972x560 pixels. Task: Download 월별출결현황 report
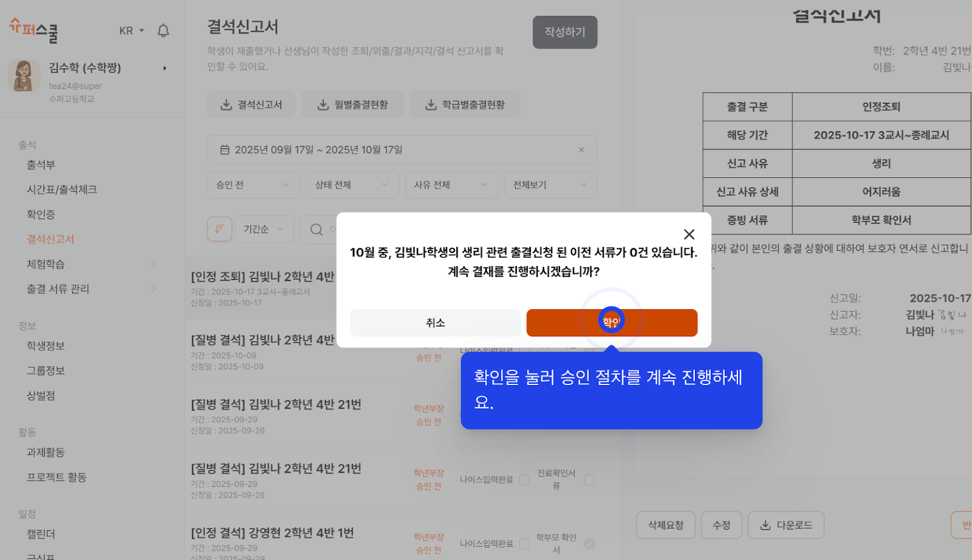(x=353, y=104)
